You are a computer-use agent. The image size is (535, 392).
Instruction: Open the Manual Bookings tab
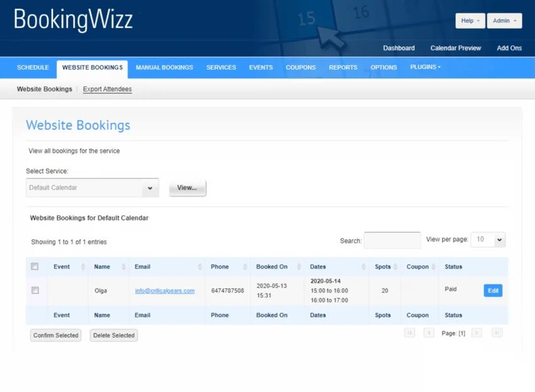(x=164, y=67)
